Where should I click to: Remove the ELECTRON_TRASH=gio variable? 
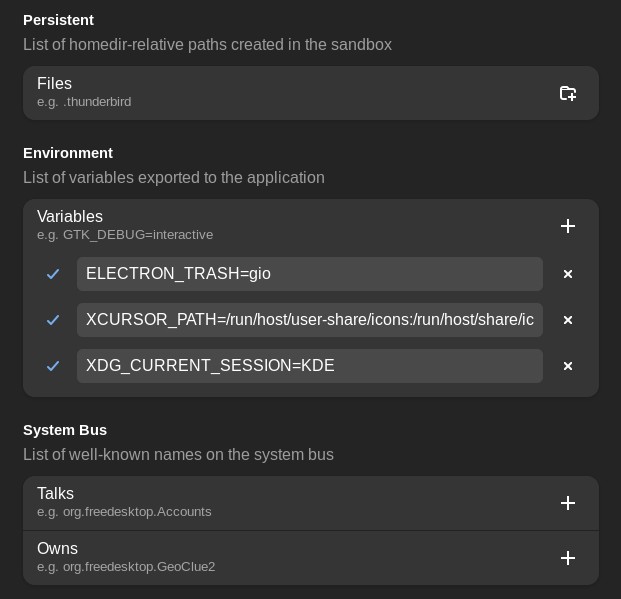[568, 274]
